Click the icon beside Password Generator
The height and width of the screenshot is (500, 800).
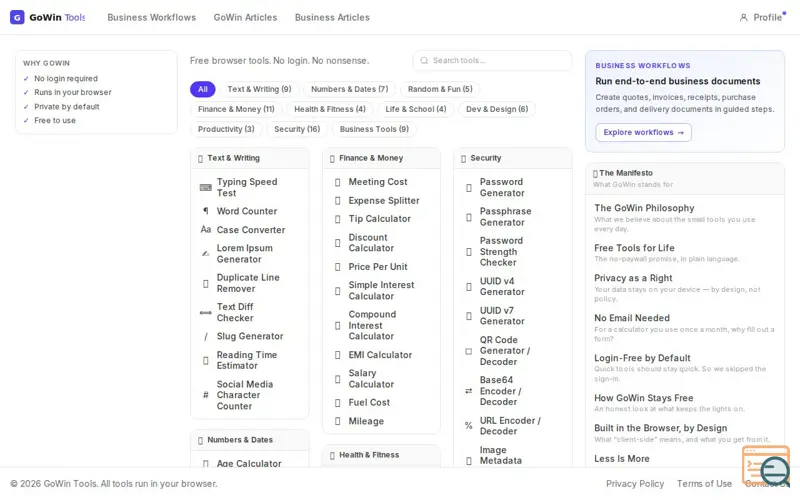pos(468,188)
